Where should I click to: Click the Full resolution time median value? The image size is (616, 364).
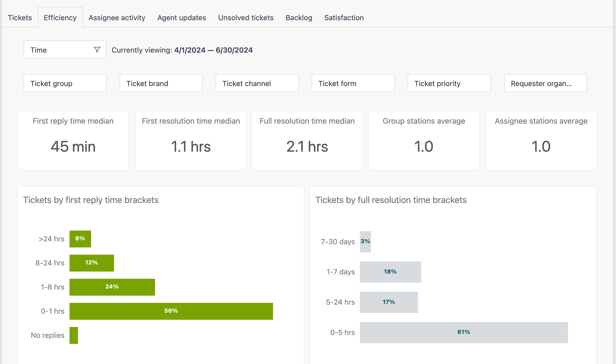click(307, 146)
